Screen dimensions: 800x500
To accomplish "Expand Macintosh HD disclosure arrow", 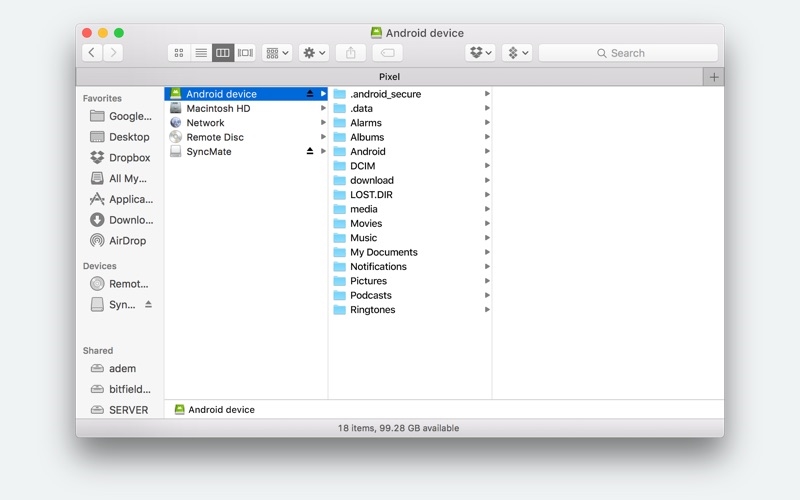I will (323, 108).
